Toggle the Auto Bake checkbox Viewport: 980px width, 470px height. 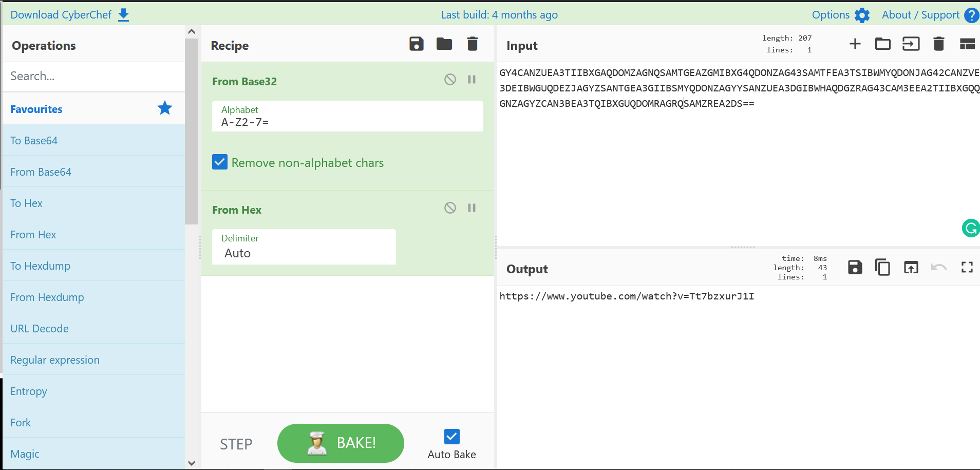pos(452,437)
